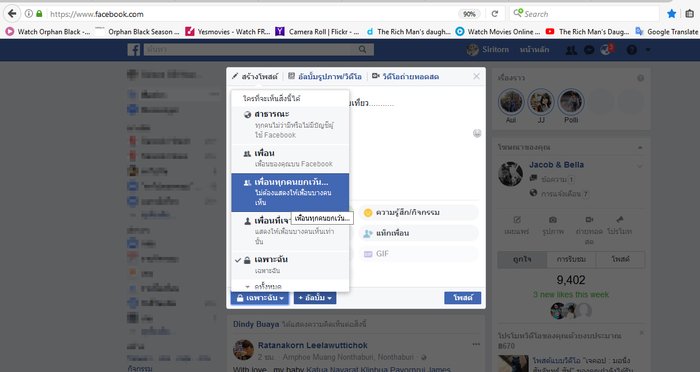Click the search magnifier in Facebook bar
The width and height of the screenshot is (700, 372).
(x=362, y=50)
